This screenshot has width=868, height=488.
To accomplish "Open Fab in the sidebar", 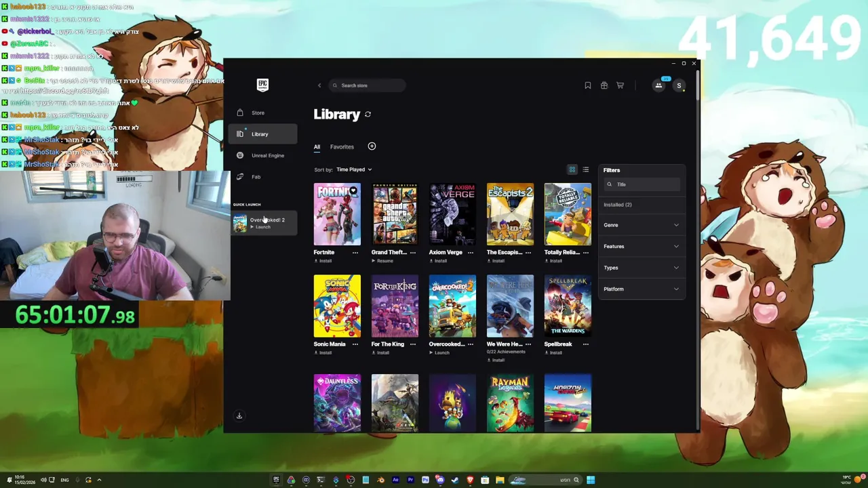I will (263, 177).
